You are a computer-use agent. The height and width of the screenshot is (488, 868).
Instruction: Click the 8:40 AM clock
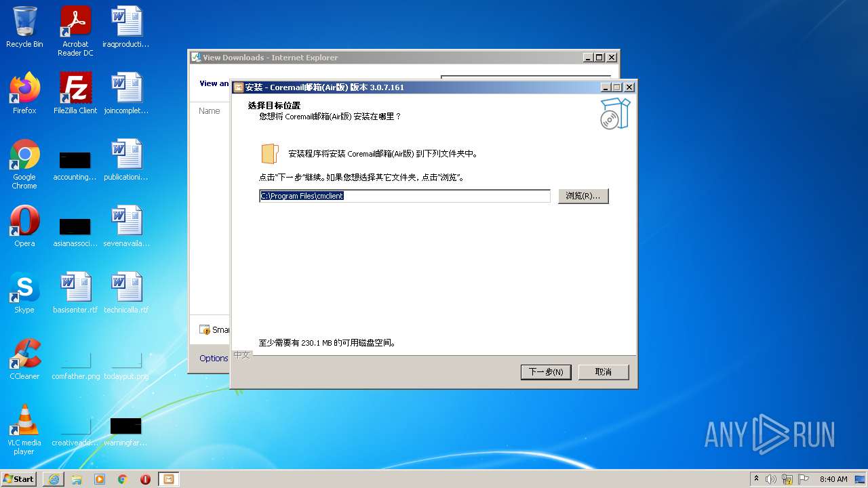(x=833, y=479)
